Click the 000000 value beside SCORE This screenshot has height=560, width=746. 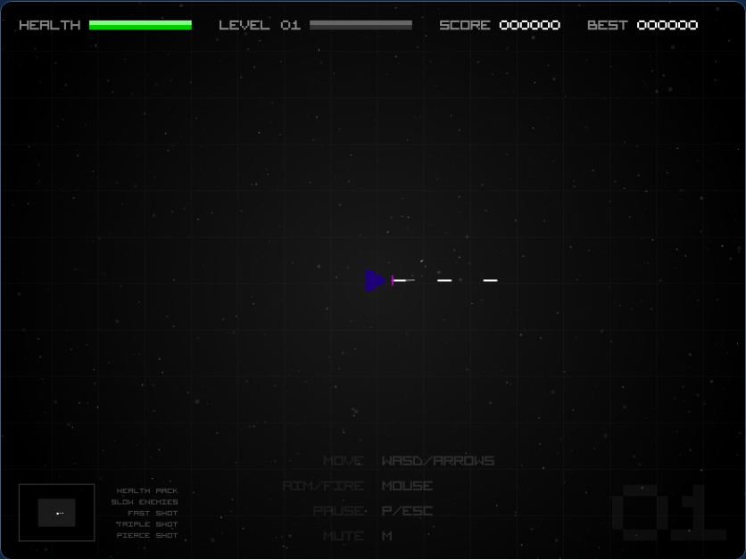[529, 25]
